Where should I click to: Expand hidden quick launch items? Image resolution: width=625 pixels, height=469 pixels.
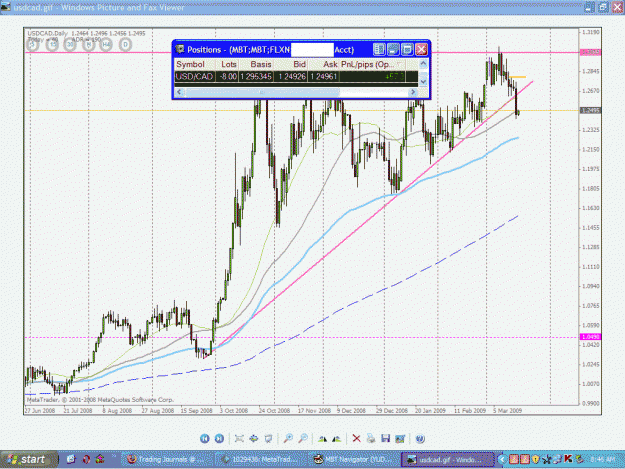[114, 456]
